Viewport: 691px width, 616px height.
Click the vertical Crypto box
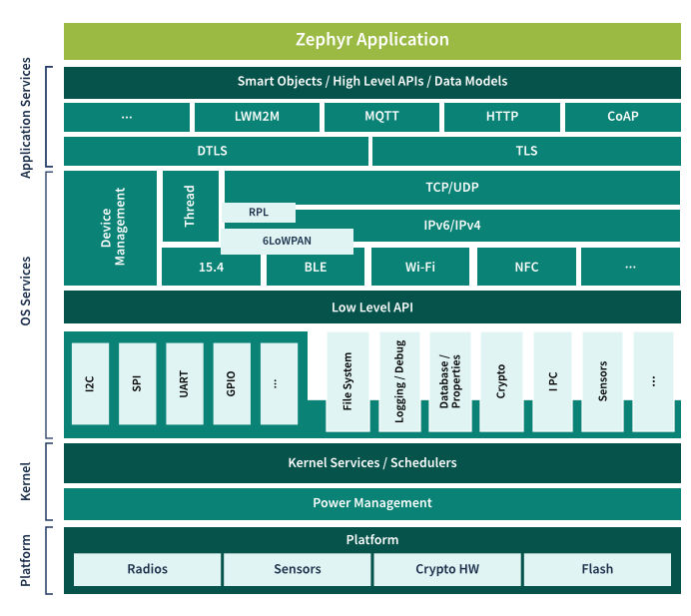(x=501, y=381)
